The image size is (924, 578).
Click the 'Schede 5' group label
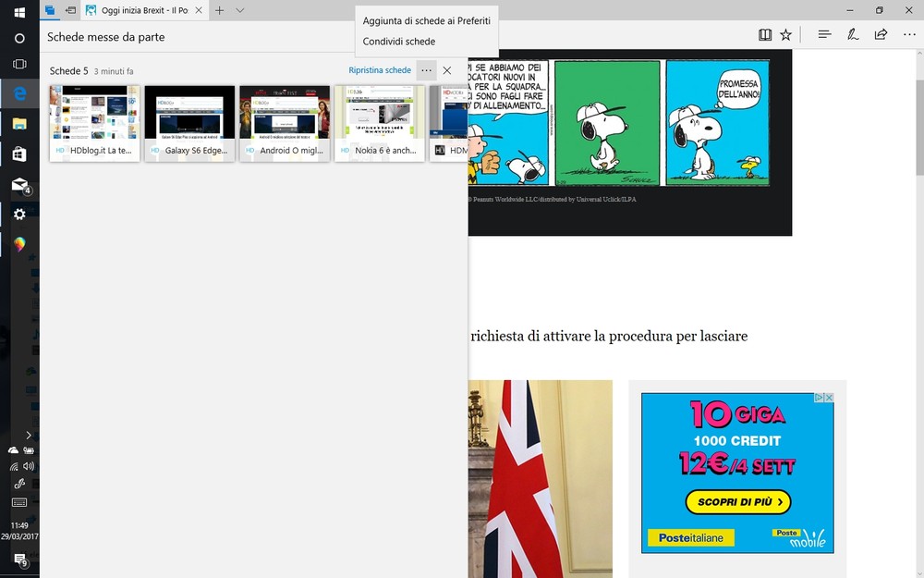(69, 71)
